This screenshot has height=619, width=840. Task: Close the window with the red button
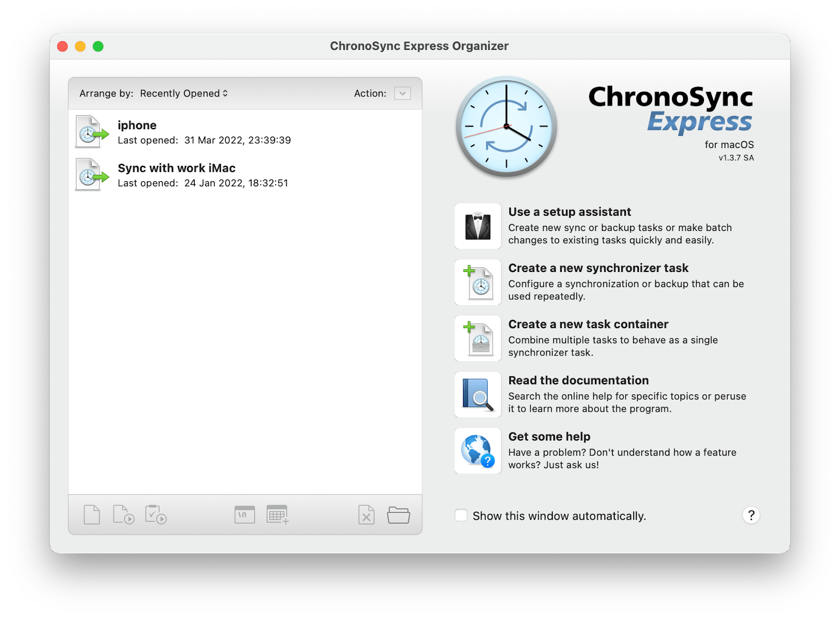pyautogui.click(x=62, y=46)
